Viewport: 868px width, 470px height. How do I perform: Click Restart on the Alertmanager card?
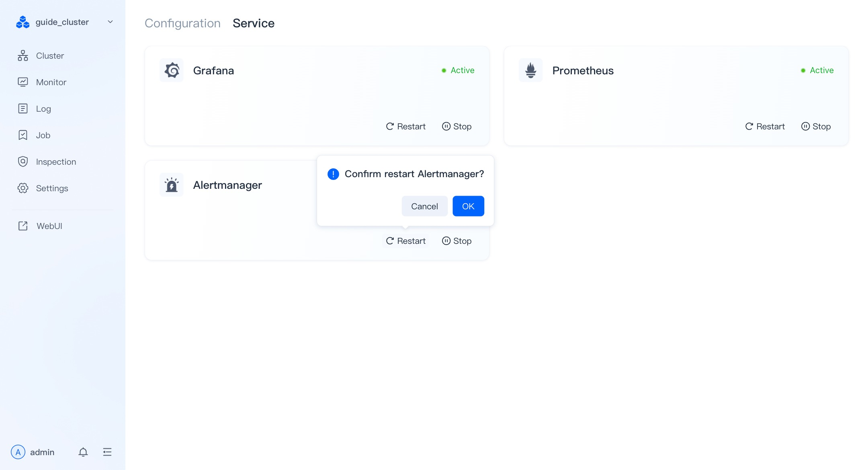pos(406,241)
